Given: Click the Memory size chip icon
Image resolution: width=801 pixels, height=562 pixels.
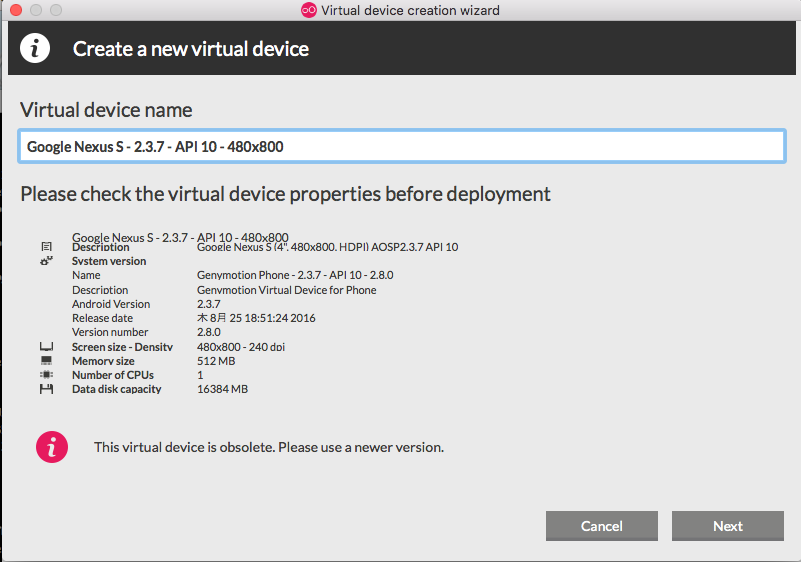Looking at the screenshot, I should tap(46, 361).
